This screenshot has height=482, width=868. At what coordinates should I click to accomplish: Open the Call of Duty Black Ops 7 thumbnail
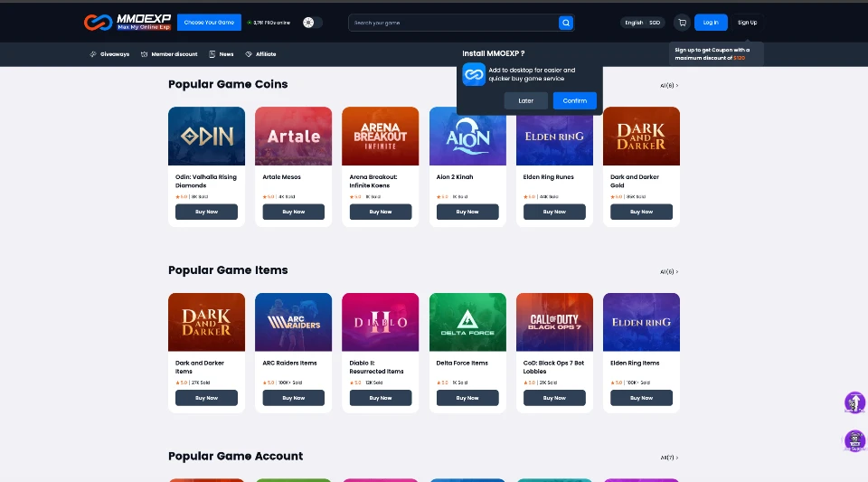click(x=554, y=322)
